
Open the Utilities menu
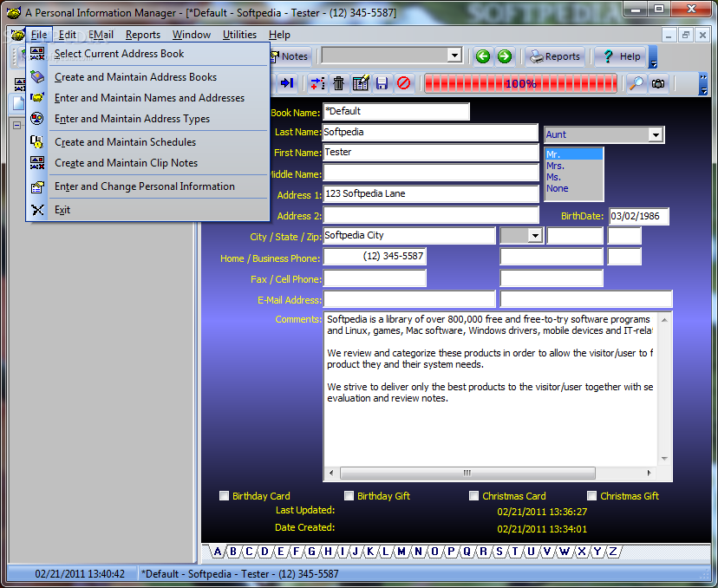coord(239,35)
